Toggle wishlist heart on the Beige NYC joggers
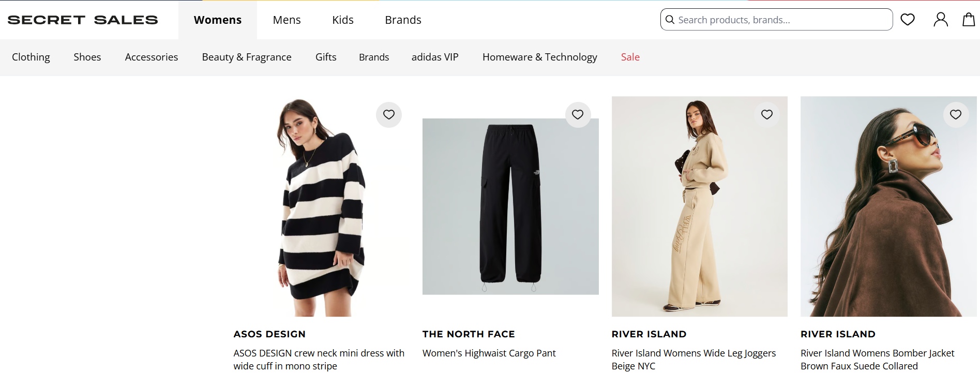Image resolution: width=980 pixels, height=387 pixels. coord(767,115)
